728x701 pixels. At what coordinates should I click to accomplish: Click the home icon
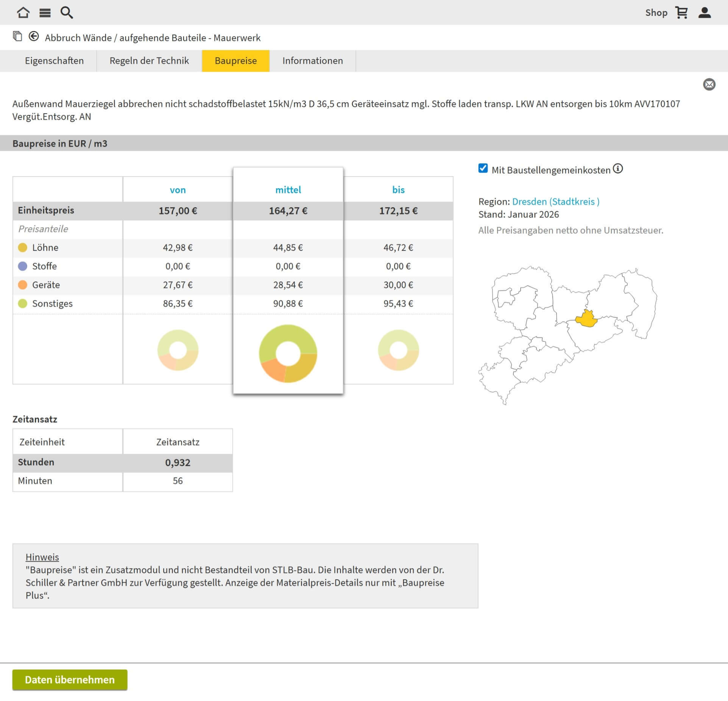[23, 12]
